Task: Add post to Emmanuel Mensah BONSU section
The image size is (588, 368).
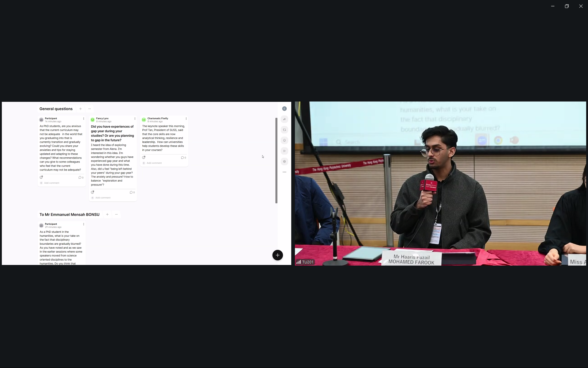Action: (107, 215)
